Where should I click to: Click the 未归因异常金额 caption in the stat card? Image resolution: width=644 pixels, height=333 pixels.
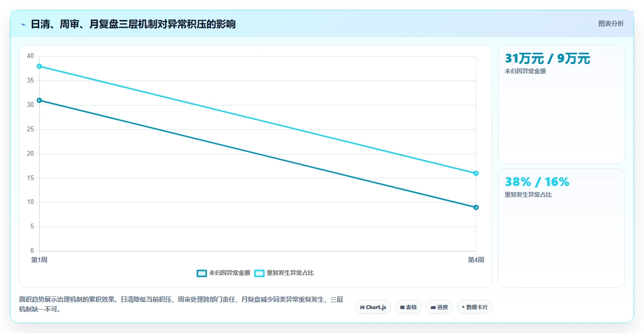point(525,71)
